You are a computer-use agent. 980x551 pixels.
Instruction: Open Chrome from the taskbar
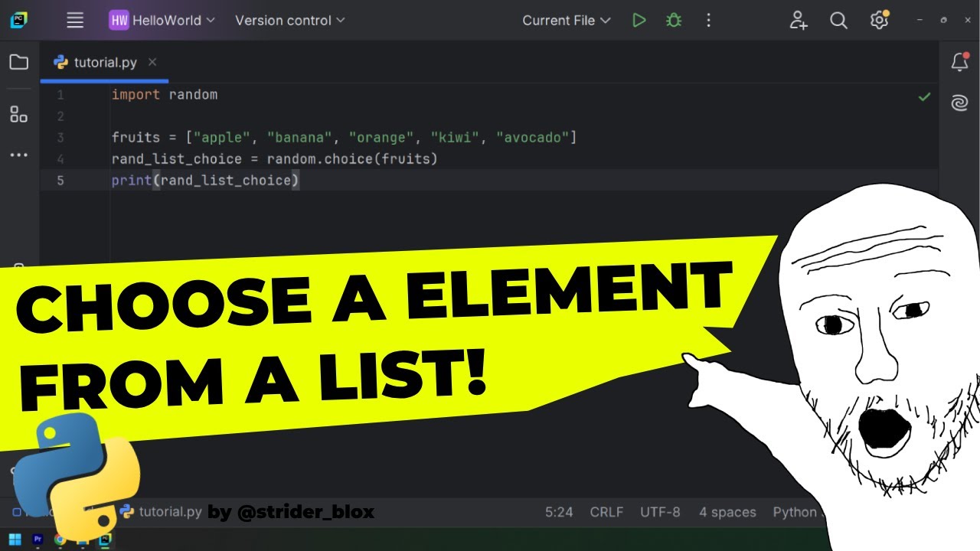[60, 540]
